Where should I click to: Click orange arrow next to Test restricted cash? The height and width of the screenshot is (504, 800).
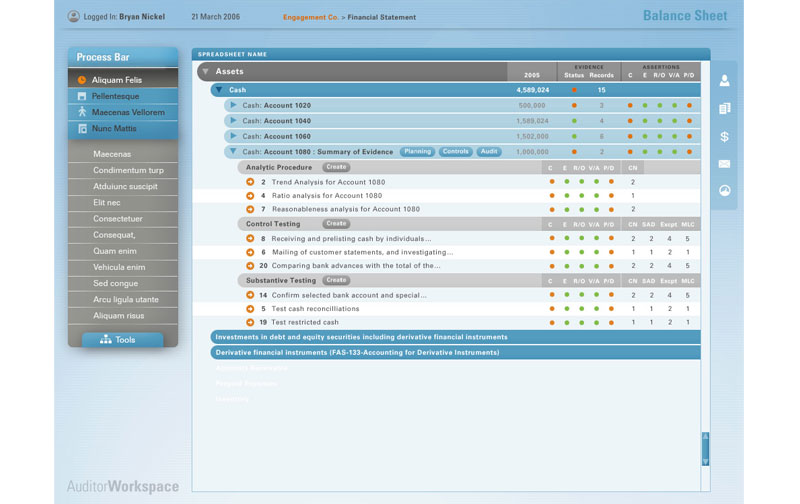pos(250,323)
